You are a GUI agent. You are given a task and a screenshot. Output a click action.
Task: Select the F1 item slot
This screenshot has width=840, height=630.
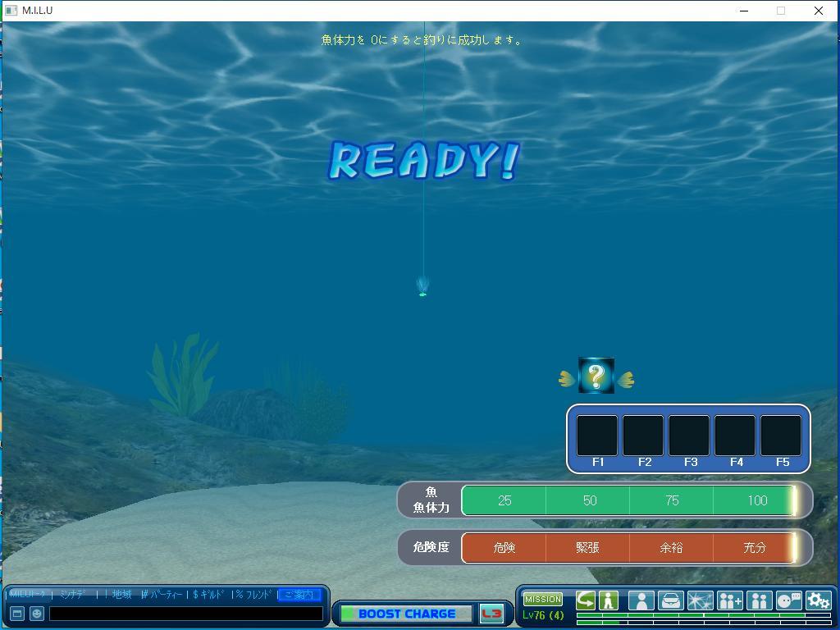coord(597,436)
